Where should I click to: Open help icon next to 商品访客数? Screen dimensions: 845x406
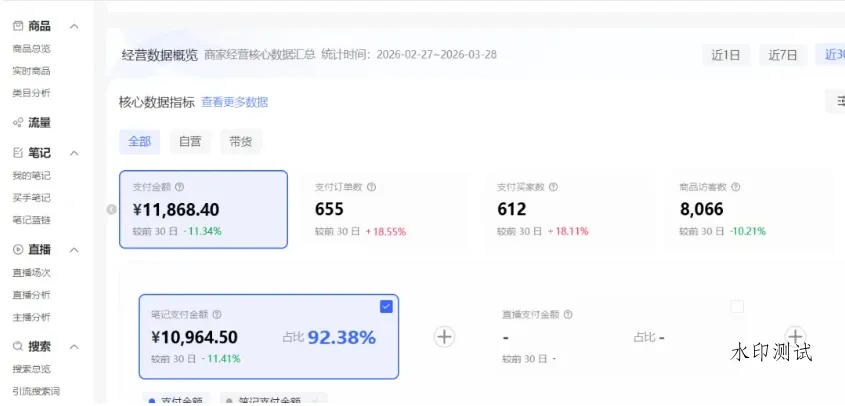click(x=735, y=187)
